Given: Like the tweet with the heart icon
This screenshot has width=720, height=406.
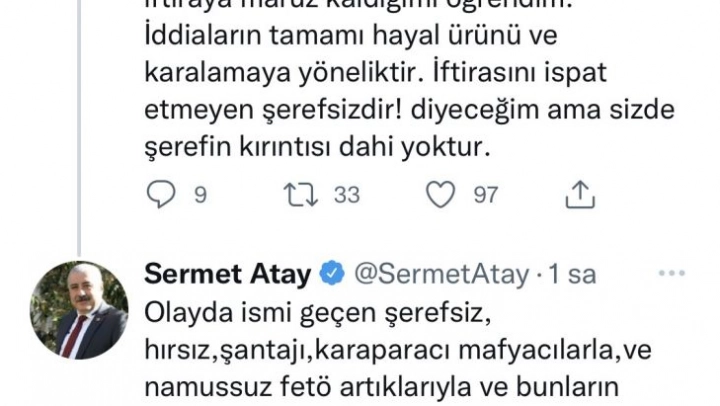Looking at the screenshot, I should 441,195.
